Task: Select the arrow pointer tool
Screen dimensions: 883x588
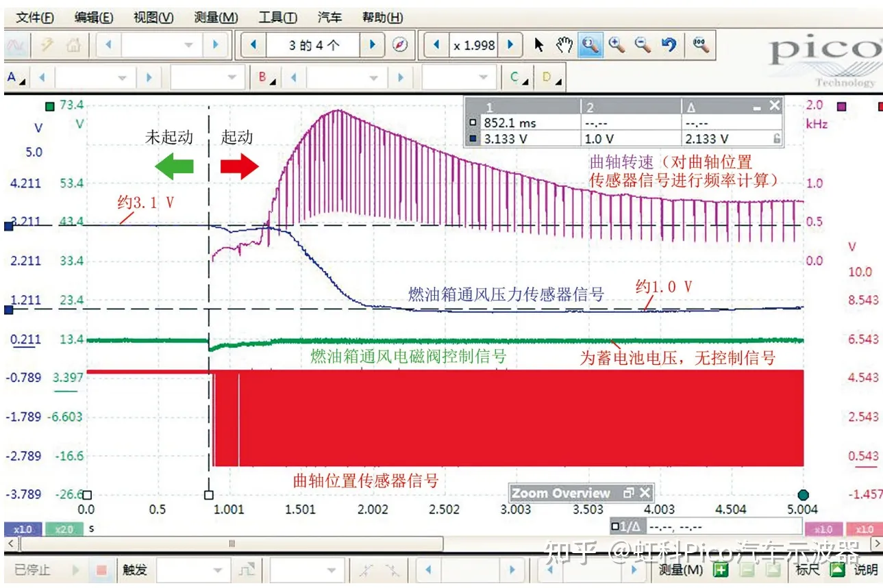Action: (539, 45)
